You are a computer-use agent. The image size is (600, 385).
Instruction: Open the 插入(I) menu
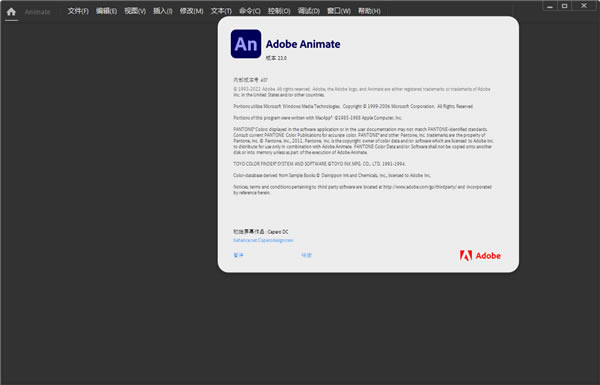[163, 11]
